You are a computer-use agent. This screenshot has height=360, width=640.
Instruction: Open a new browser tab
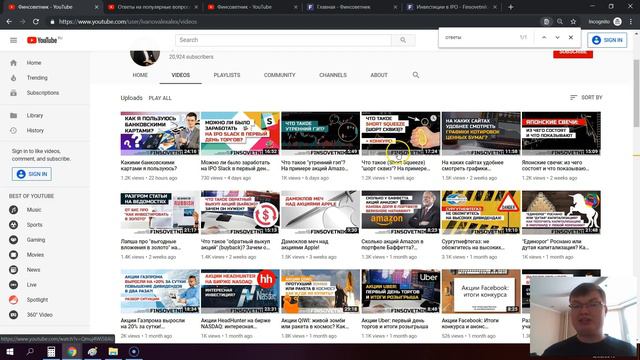pos(511,7)
